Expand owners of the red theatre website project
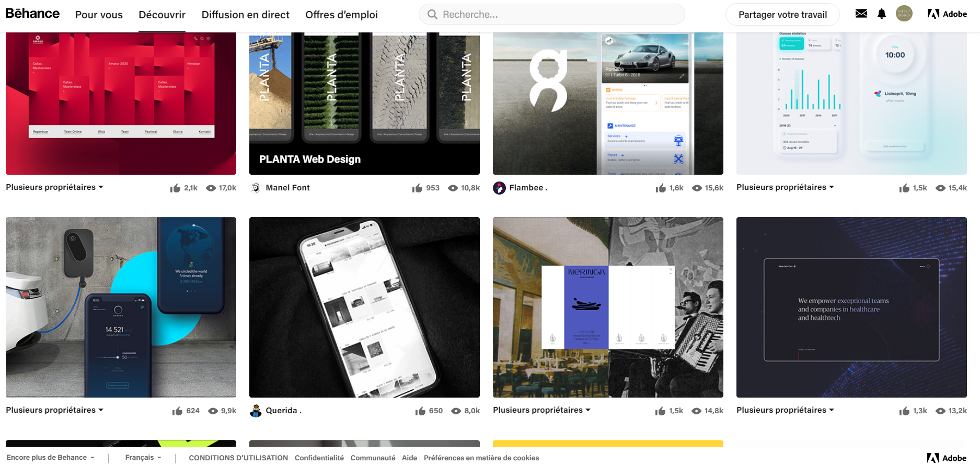 54,187
